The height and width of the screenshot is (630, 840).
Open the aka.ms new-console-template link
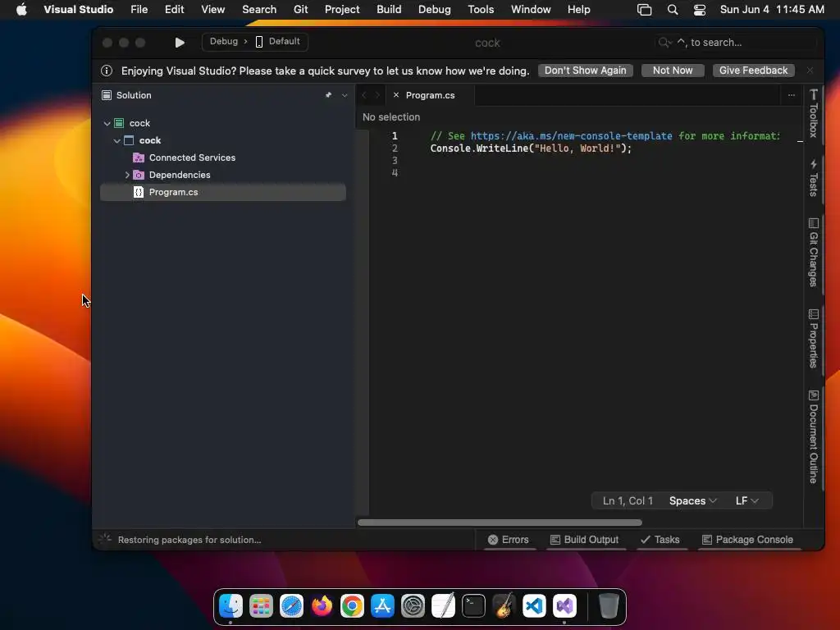(x=571, y=136)
